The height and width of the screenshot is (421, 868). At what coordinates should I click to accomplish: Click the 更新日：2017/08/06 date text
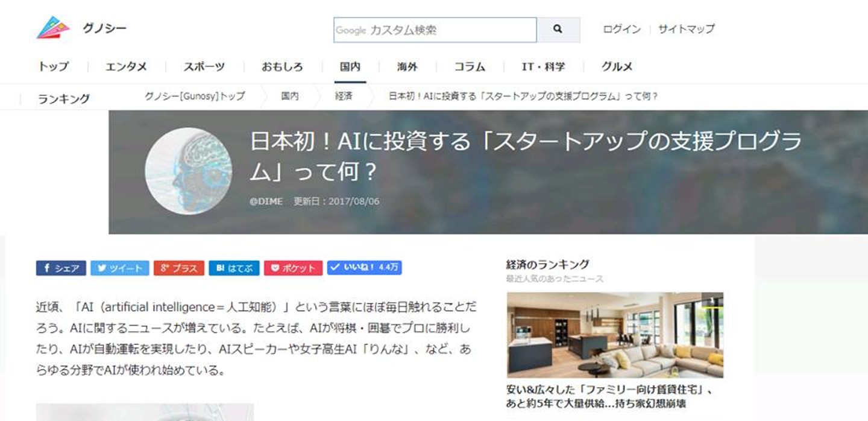click(336, 201)
